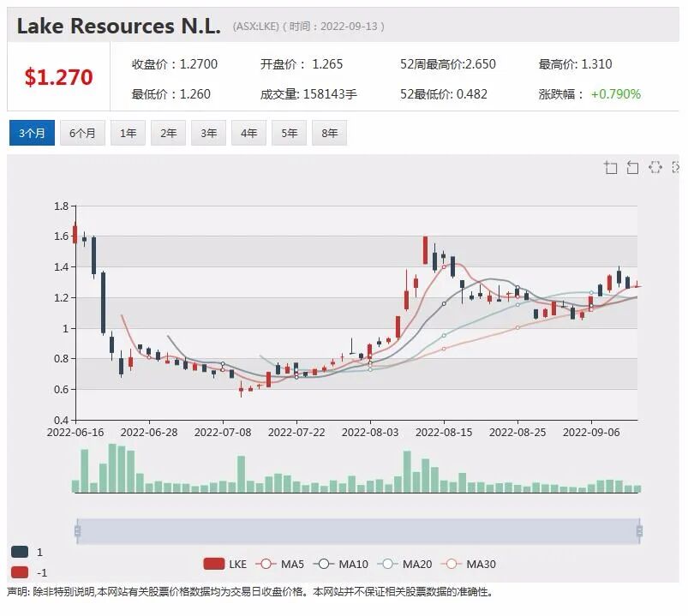
Task: Click the green +0.790% change value
Action: [x=616, y=94]
